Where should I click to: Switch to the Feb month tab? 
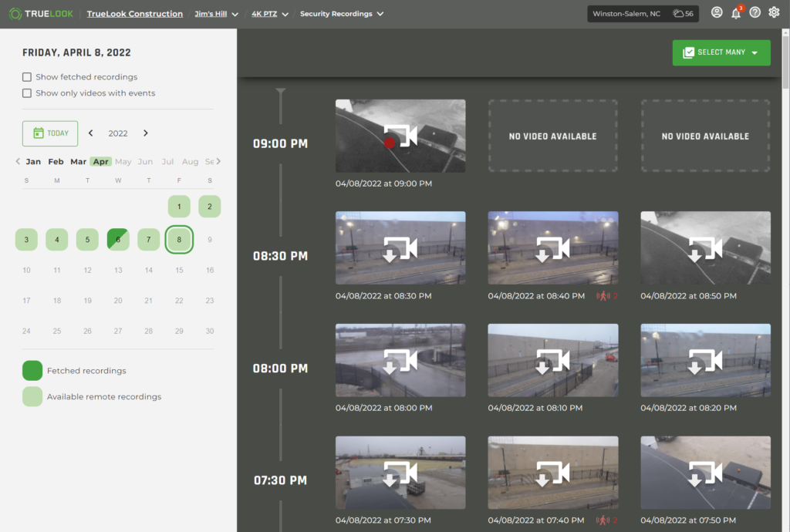click(x=56, y=162)
